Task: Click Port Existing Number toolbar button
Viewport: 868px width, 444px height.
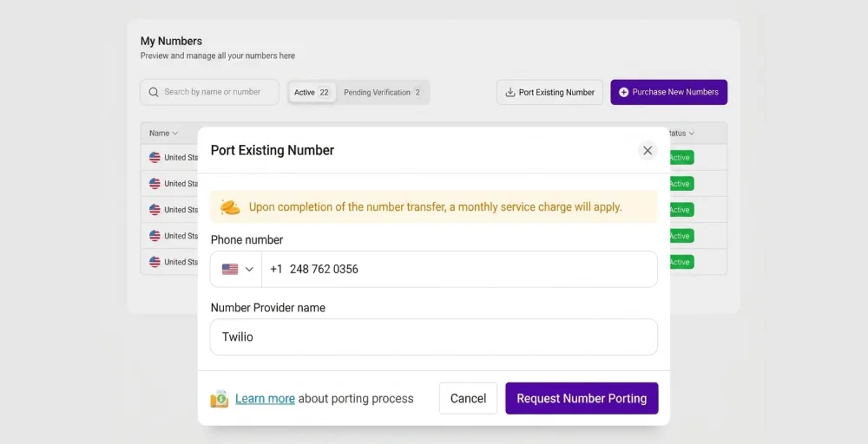Action: (x=549, y=92)
